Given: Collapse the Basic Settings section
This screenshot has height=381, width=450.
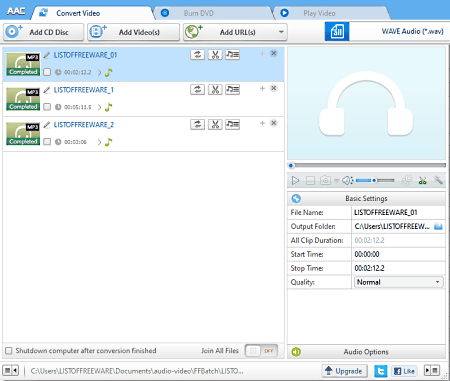Looking at the screenshot, I should click(366, 198).
